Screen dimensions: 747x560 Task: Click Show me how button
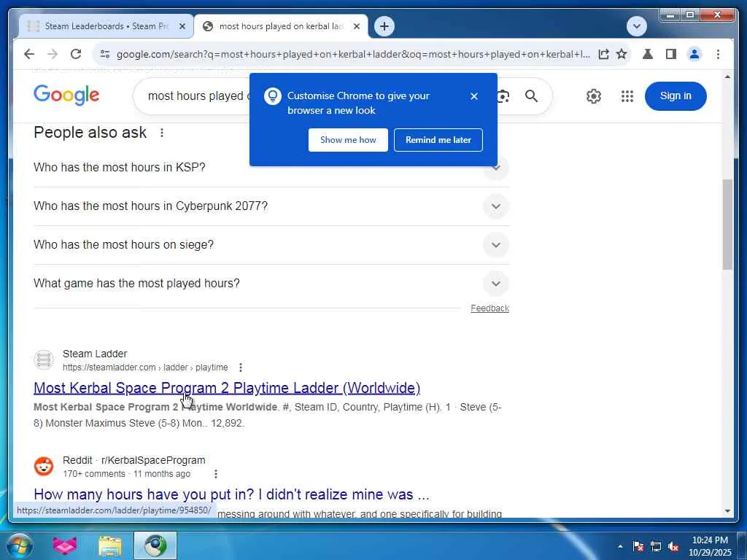click(348, 140)
